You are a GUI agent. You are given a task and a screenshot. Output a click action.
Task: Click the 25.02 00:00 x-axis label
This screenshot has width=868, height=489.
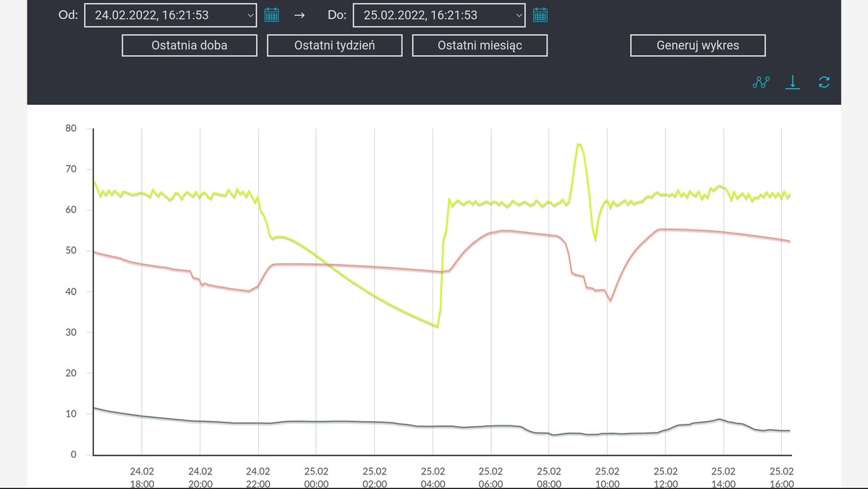pyautogui.click(x=316, y=477)
